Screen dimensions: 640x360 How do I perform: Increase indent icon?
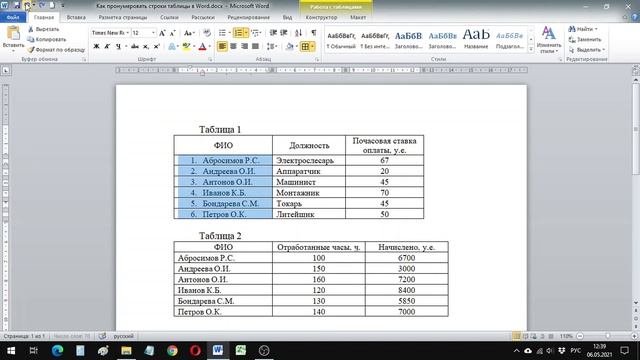point(284,33)
